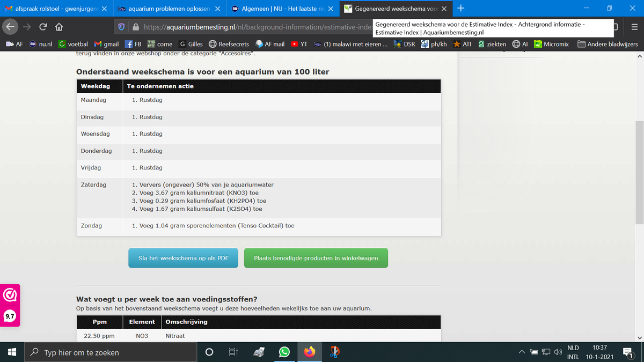644x362 pixels.
Task: Click the Firefox home button
Action: click(x=60, y=27)
